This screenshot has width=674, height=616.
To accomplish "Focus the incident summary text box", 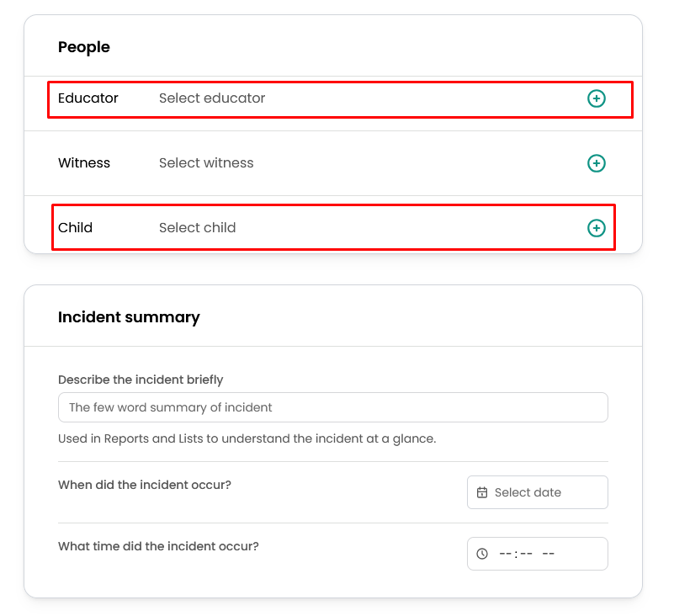I will click(x=332, y=407).
